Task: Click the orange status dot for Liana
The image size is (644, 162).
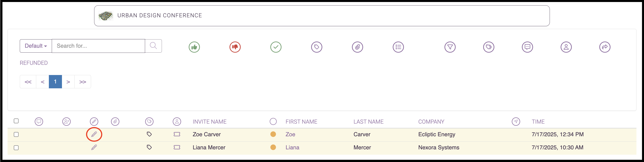Action: pyautogui.click(x=273, y=147)
